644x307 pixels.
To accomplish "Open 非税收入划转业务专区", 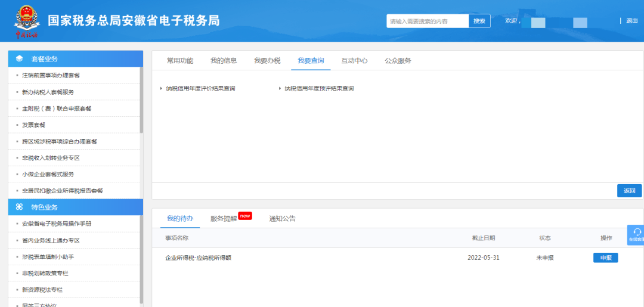I will click(51, 157).
